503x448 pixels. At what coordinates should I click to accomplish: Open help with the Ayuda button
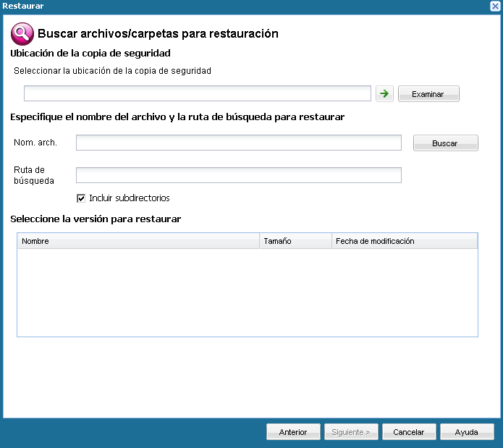467,432
